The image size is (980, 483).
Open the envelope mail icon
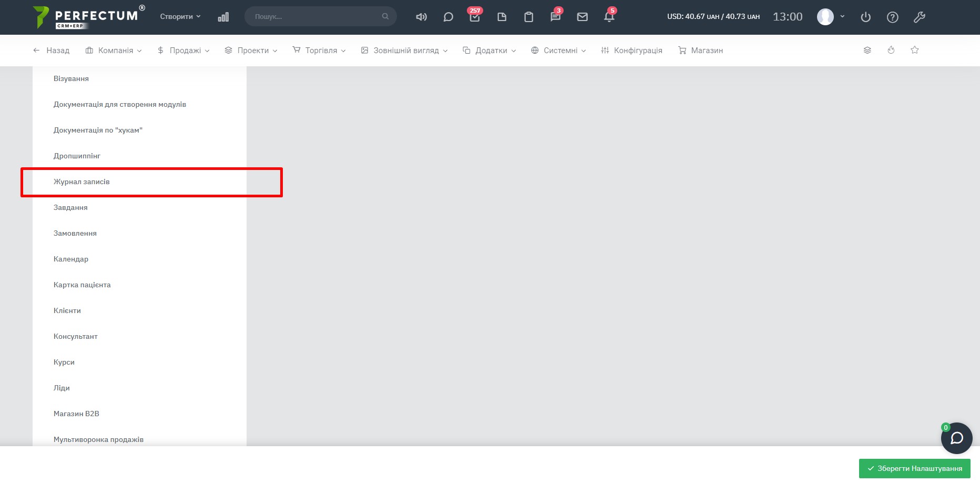[x=582, y=17]
